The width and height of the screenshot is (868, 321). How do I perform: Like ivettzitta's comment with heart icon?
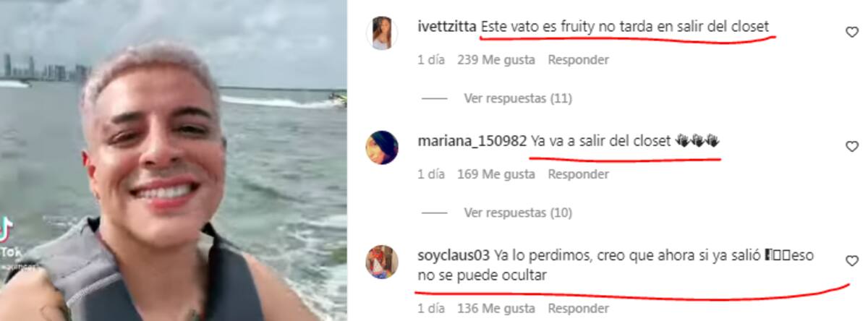pyautogui.click(x=852, y=32)
